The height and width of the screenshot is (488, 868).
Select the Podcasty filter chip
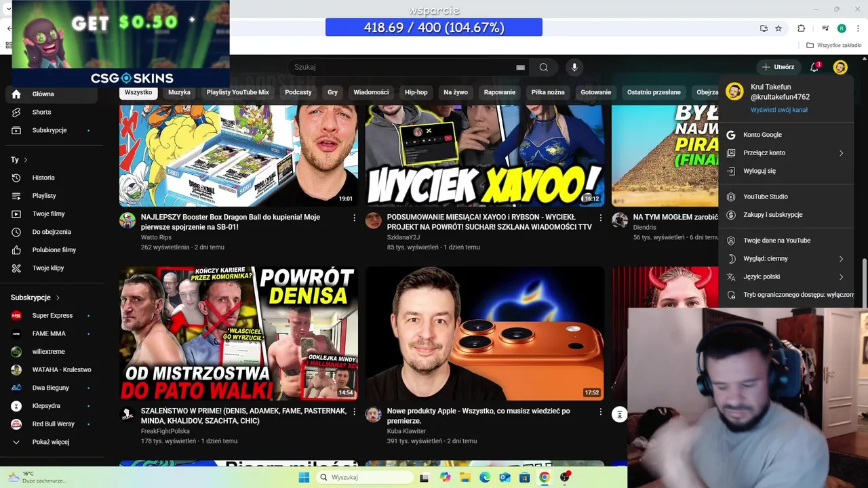(298, 92)
